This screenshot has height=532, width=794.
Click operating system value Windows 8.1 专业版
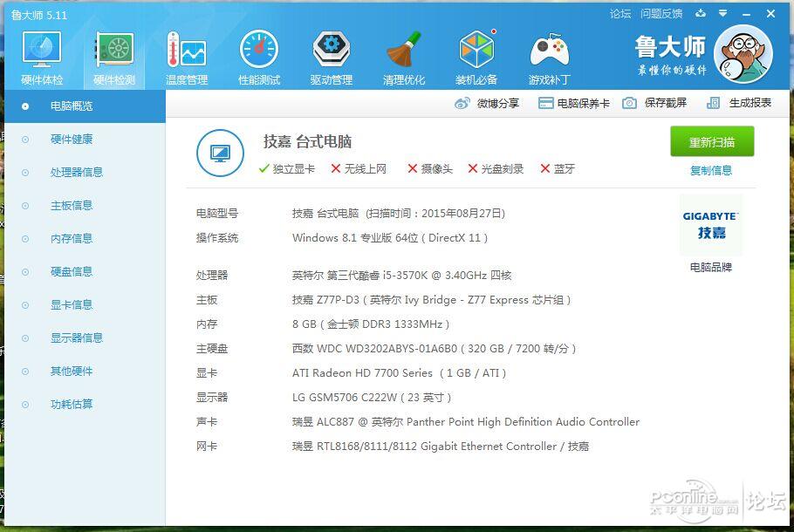[x=390, y=238]
